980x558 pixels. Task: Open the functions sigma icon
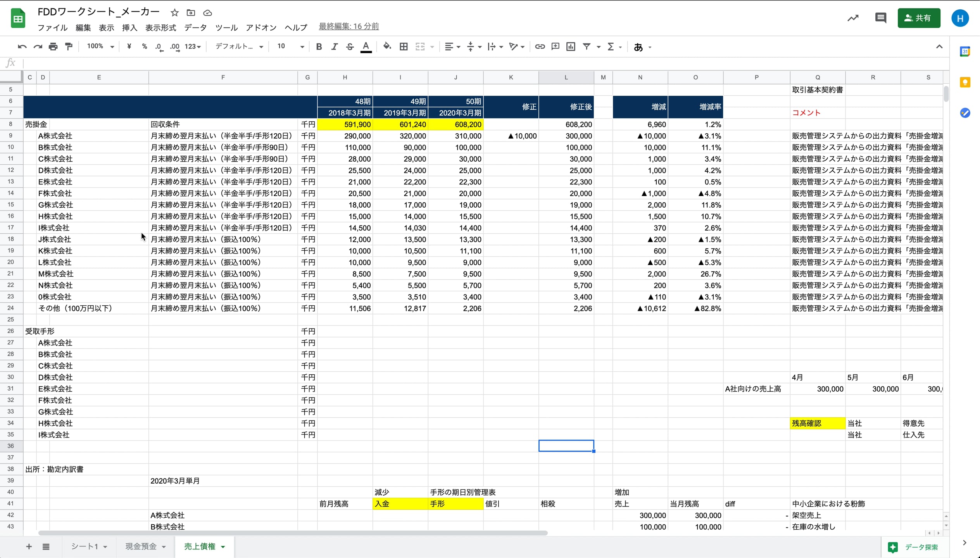(611, 46)
